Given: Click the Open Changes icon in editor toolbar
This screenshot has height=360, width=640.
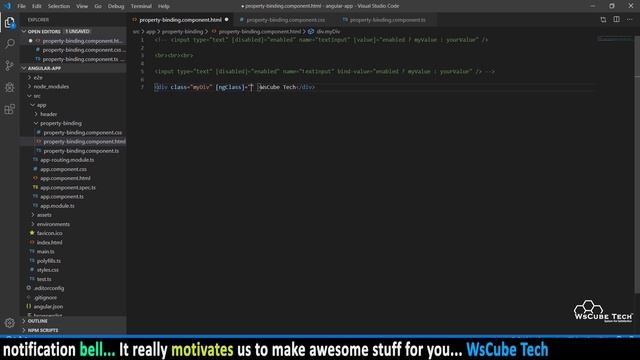Looking at the screenshot, I should [x=603, y=20].
